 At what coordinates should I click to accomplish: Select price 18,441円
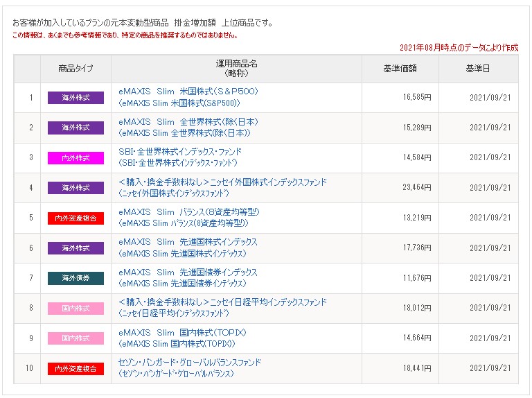click(417, 368)
